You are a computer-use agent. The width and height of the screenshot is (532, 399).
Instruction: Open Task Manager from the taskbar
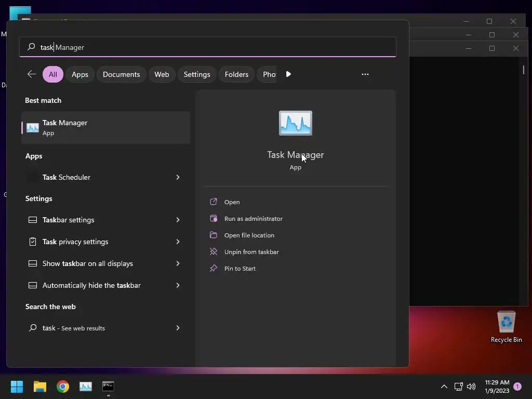(x=86, y=387)
